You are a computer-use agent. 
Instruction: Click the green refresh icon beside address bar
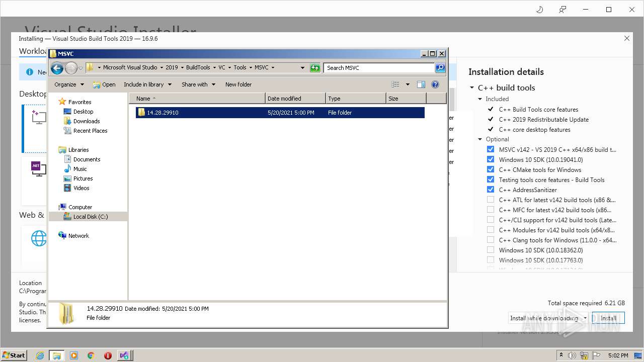[315, 68]
